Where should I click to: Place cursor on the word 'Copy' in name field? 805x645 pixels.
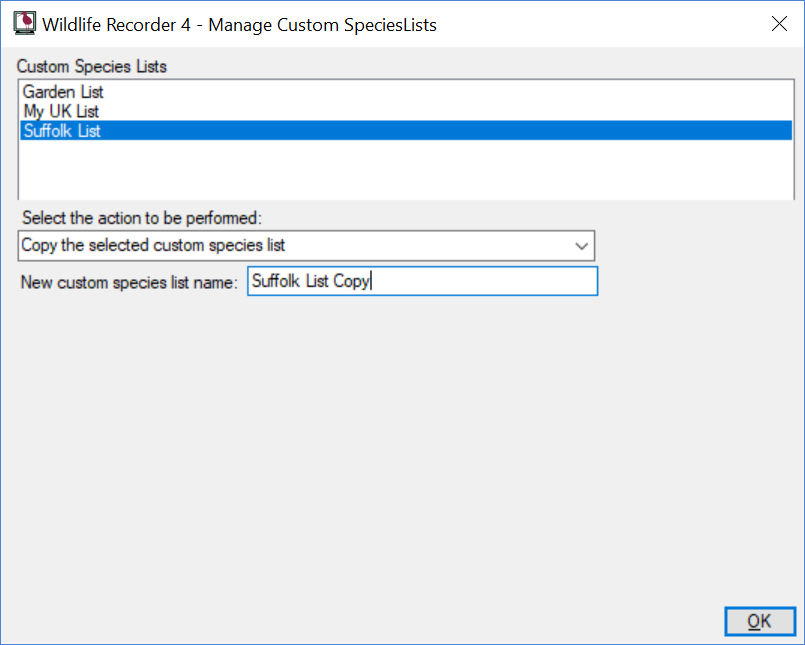(x=351, y=281)
